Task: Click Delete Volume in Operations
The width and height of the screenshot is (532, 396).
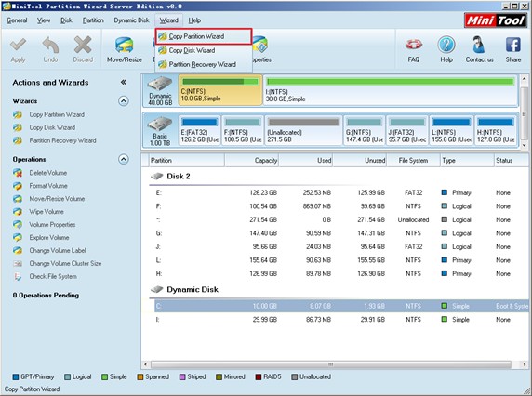Action: [47, 173]
